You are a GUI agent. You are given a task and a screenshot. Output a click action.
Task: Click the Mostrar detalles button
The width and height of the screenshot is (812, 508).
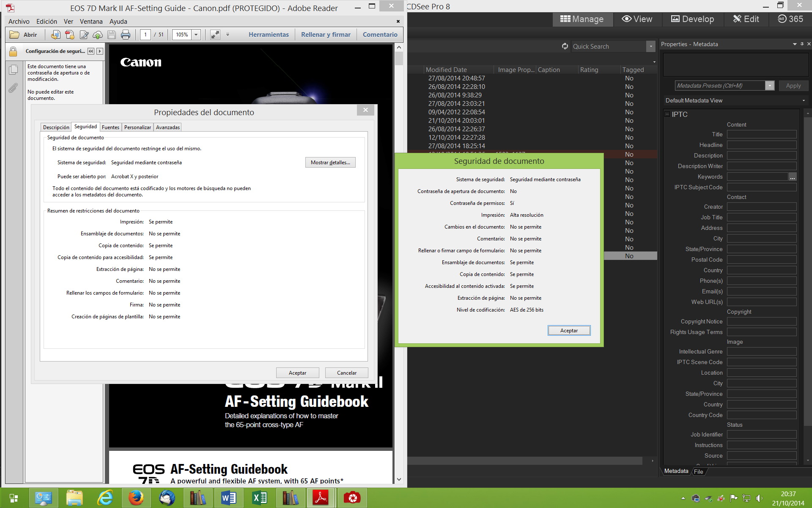(330, 163)
